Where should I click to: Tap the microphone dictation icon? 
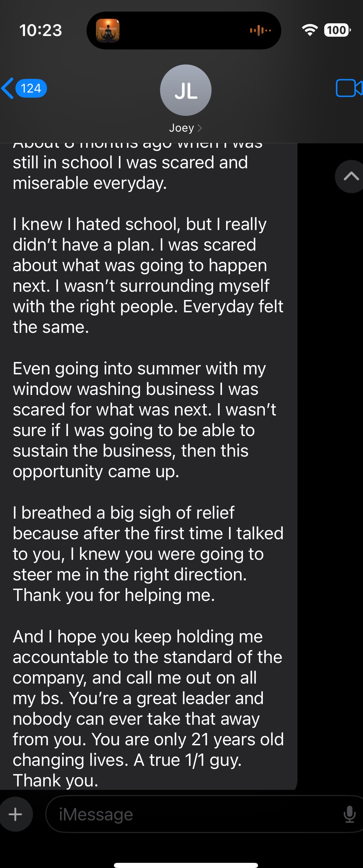point(349,814)
